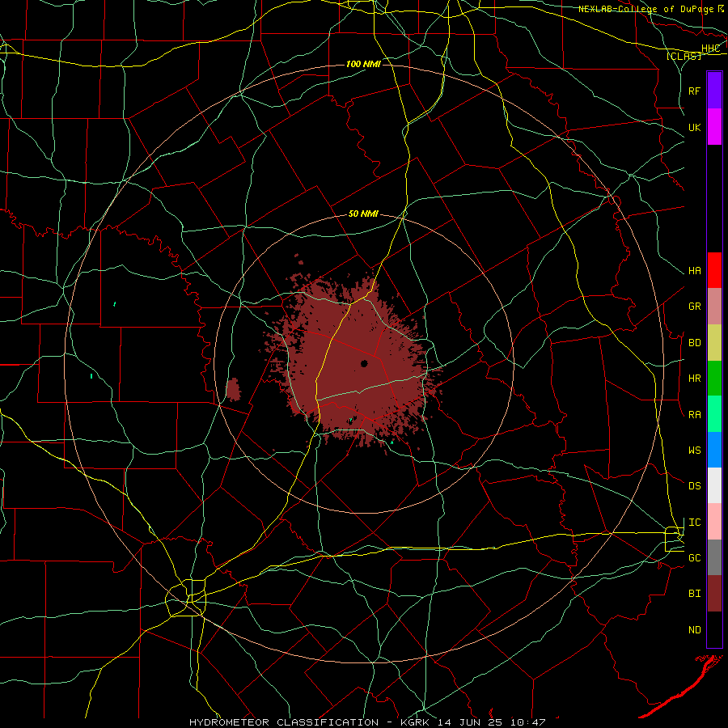This screenshot has width=728, height=728.
Task: Click the WS legend label
Action: [694, 450]
